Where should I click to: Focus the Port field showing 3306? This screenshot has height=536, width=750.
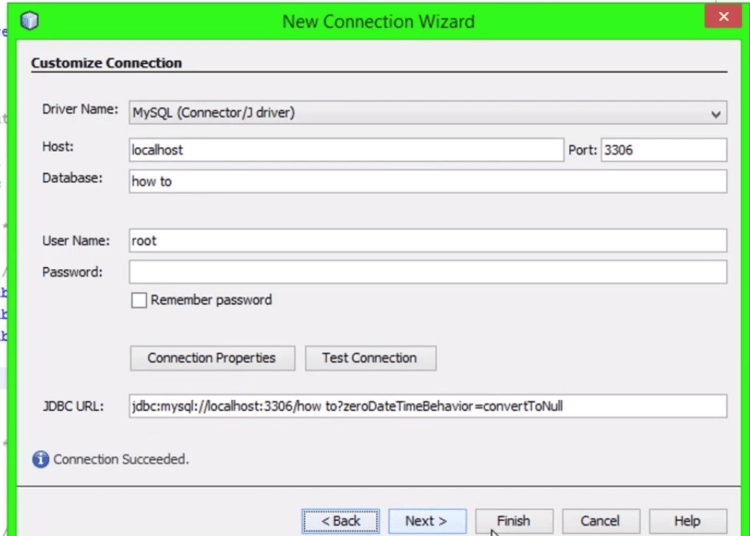(663, 150)
